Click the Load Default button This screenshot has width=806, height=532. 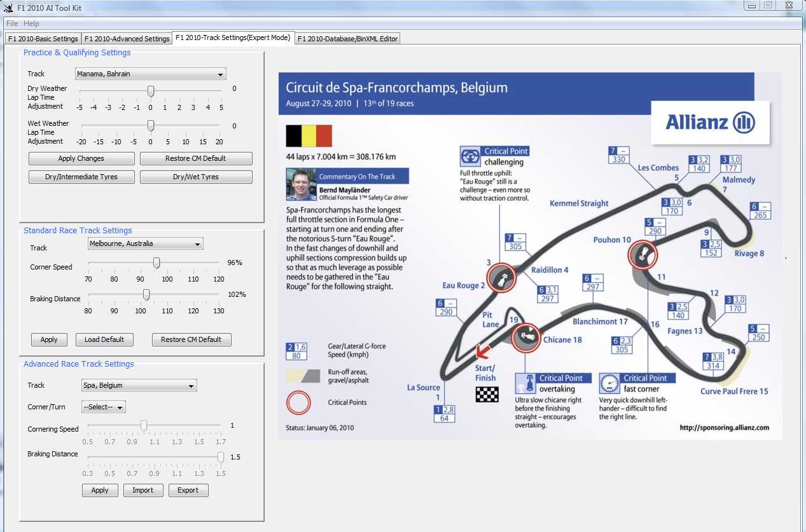[x=104, y=339]
